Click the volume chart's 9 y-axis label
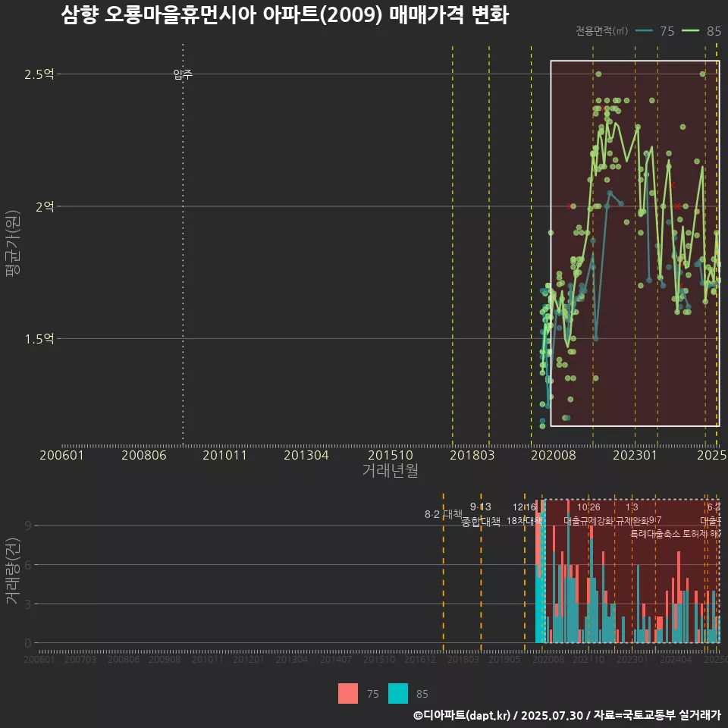728x728 pixels. point(28,526)
